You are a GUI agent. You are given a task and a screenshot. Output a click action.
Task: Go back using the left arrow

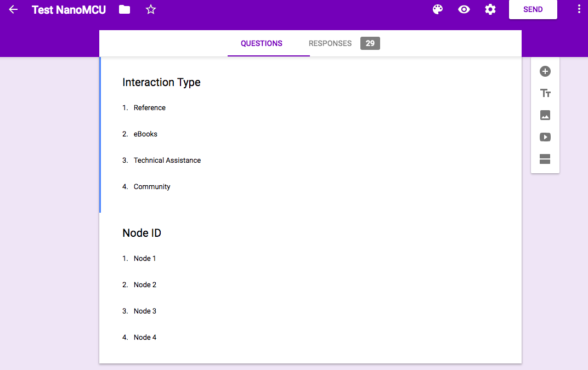[13, 9]
